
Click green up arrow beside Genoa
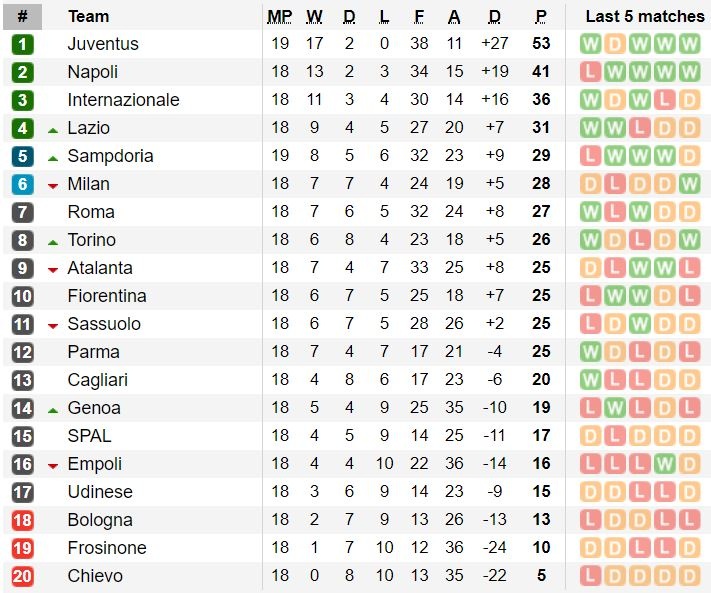tap(53, 409)
